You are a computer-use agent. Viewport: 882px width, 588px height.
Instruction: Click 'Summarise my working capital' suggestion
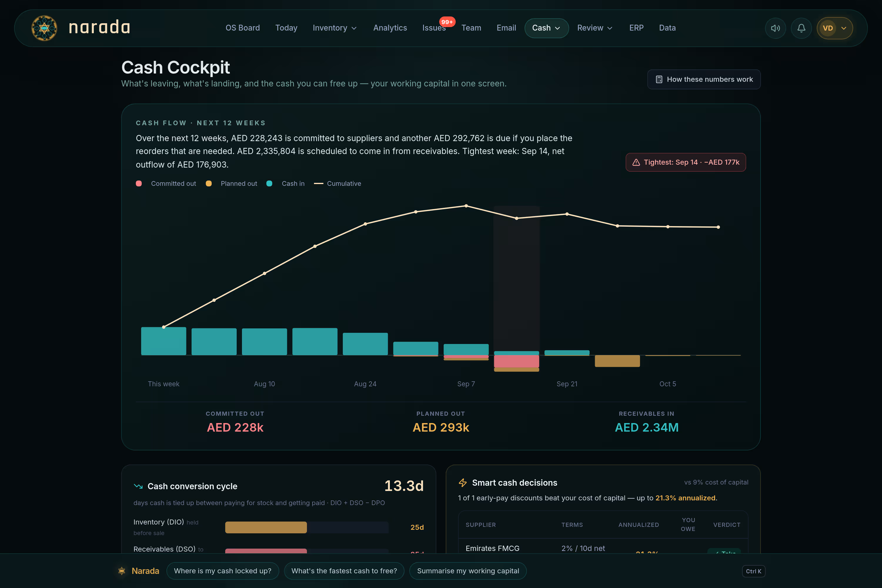point(468,571)
